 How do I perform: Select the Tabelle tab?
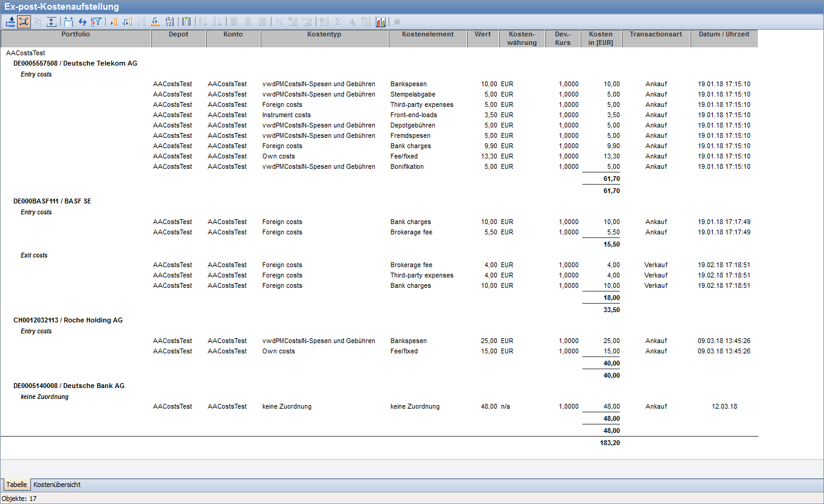(x=16, y=485)
